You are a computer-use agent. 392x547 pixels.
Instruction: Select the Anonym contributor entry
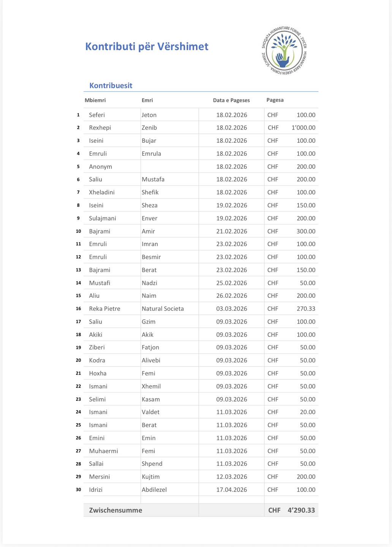(100, 166)
